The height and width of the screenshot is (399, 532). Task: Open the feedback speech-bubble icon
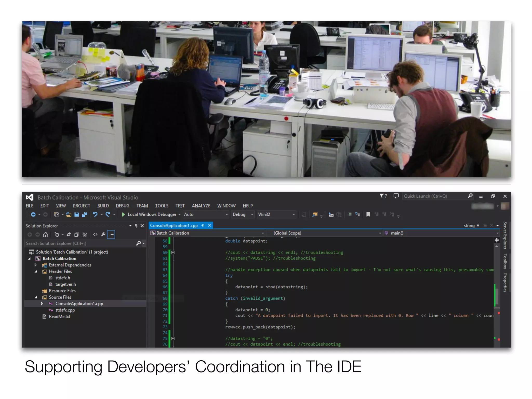pyautogui.click(x=396, y=196)
